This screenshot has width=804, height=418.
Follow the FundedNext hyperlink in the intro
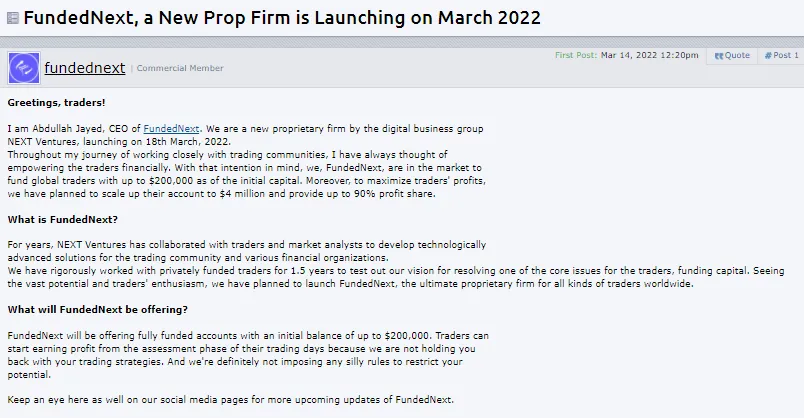click(x=172, y=129)
